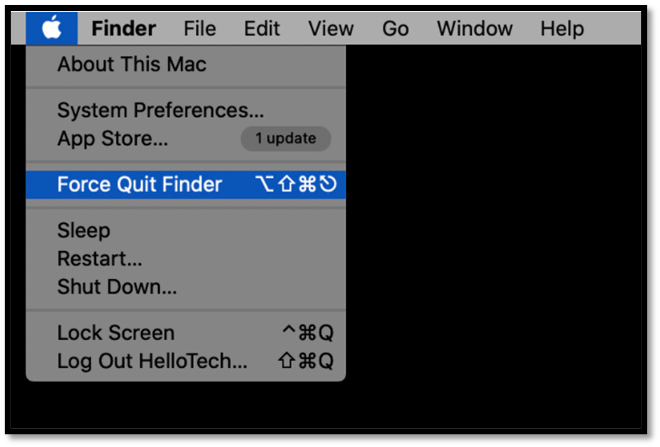660x447 pixels.
Task: Choose Lock Screen
Action: [115, 333]
